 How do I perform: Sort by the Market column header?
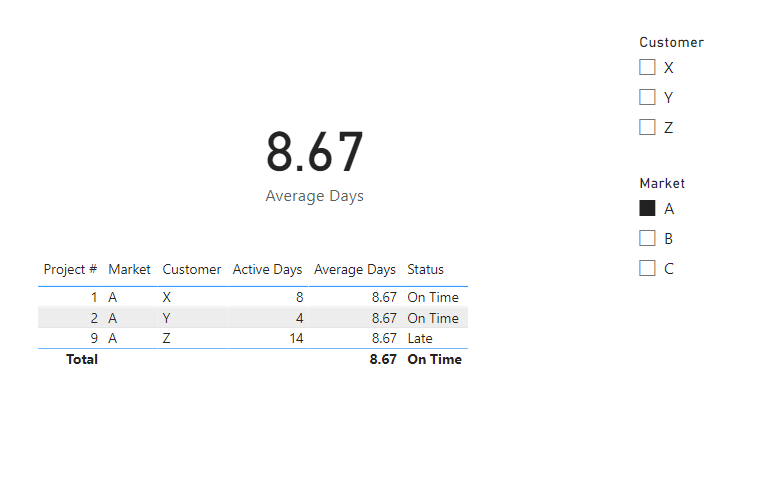click(x=129, y=269)
